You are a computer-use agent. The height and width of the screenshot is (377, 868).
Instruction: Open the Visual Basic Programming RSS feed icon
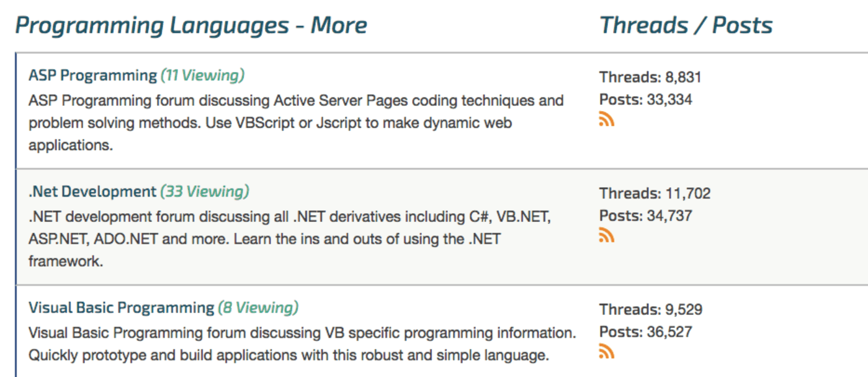606,351
